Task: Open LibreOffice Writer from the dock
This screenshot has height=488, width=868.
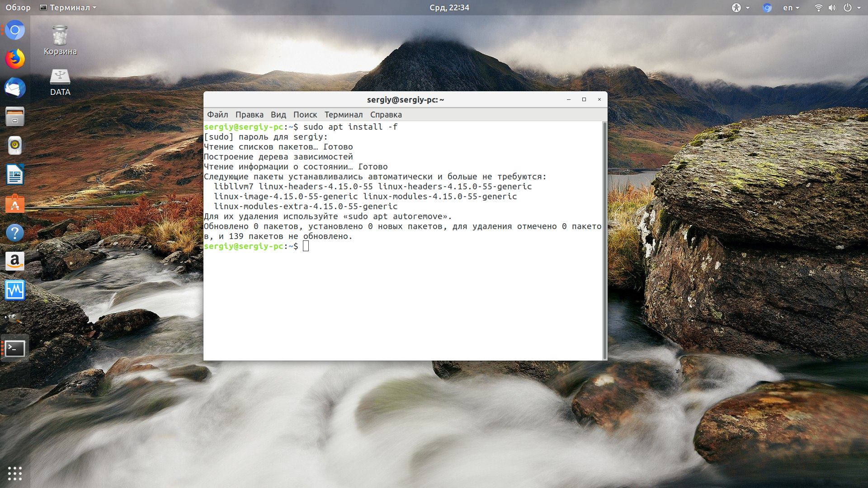Action: pos(15,175)
